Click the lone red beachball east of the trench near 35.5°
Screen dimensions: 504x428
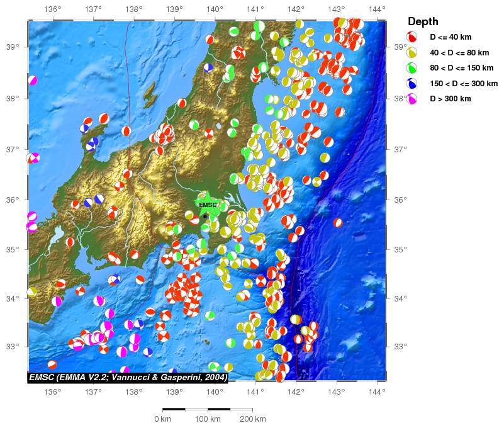[x=338, y=222]
